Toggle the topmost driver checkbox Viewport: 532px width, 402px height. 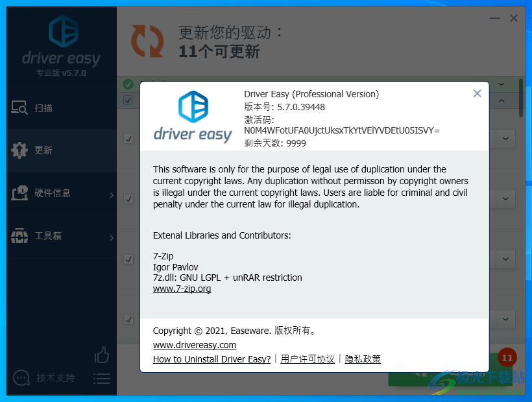(128, 100)
